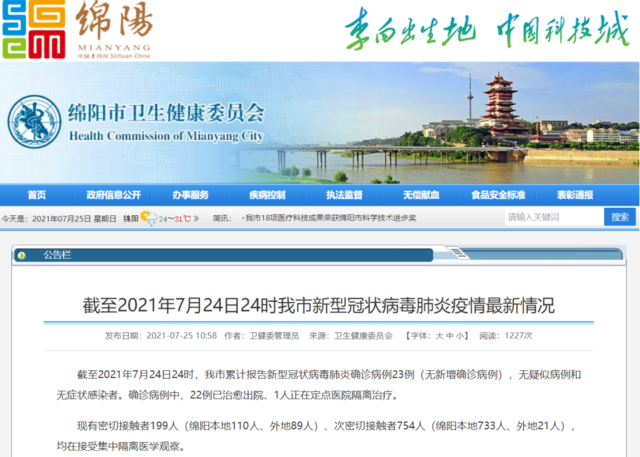The image size is (640, 457).
Task: Click the 搜索 search button
Action: [619, 217]
